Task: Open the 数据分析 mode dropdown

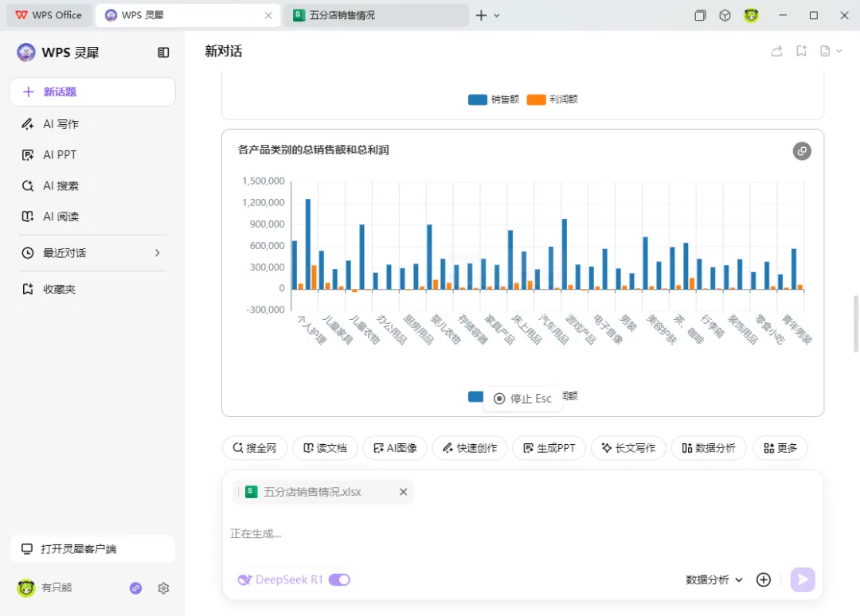Action: (714, 580)
